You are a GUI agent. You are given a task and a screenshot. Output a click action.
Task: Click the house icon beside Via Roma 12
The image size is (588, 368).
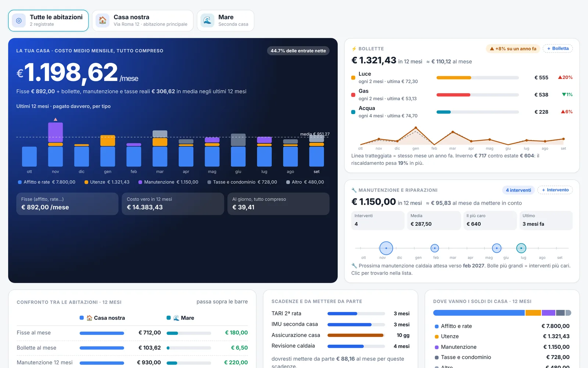tap(103, 21)
